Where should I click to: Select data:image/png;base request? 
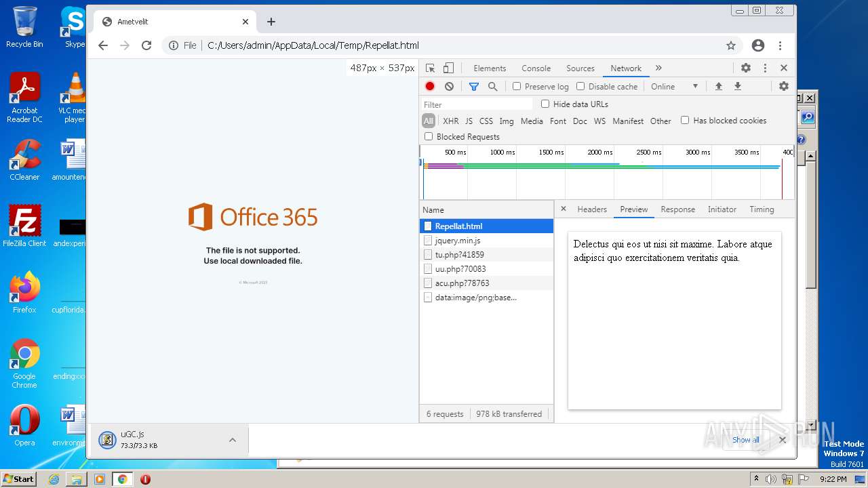tap(486, 297)
